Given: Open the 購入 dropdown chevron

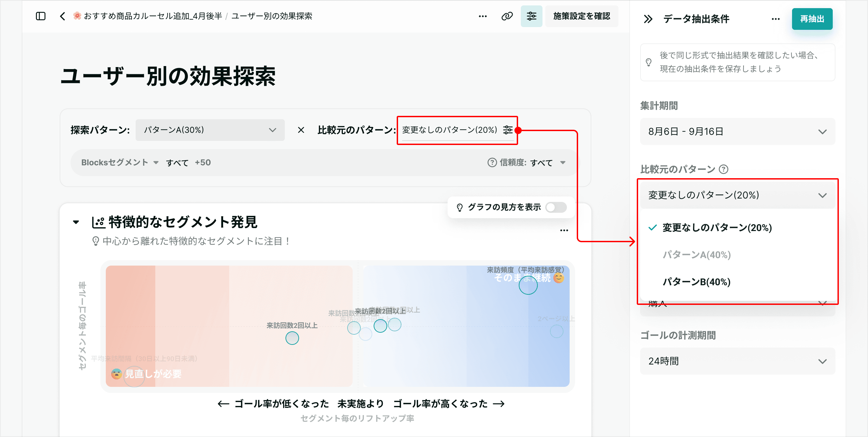Looking at the screenshot, I should tap(823, 303).
